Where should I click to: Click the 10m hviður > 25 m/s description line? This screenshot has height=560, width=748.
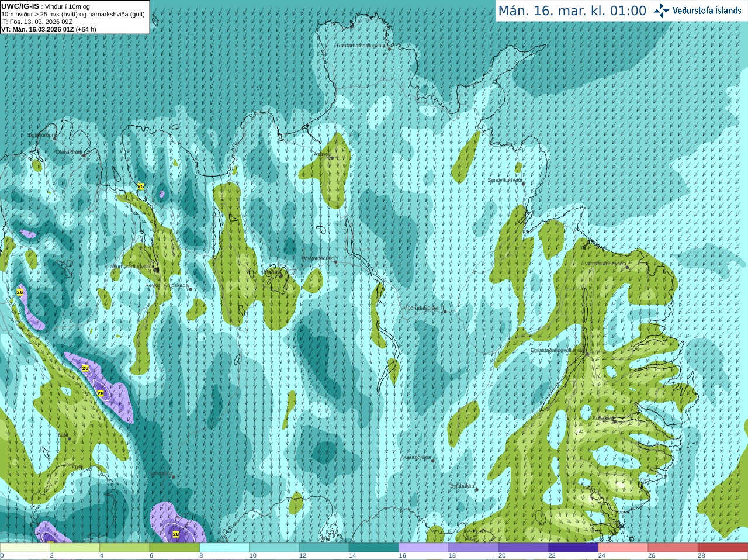[x=73, y=14]
